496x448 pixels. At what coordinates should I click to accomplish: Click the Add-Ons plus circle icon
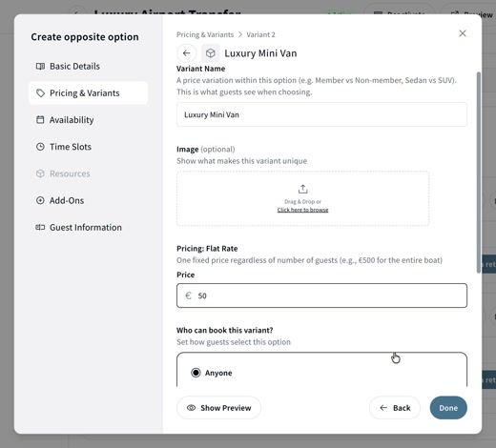coord(40,200)
